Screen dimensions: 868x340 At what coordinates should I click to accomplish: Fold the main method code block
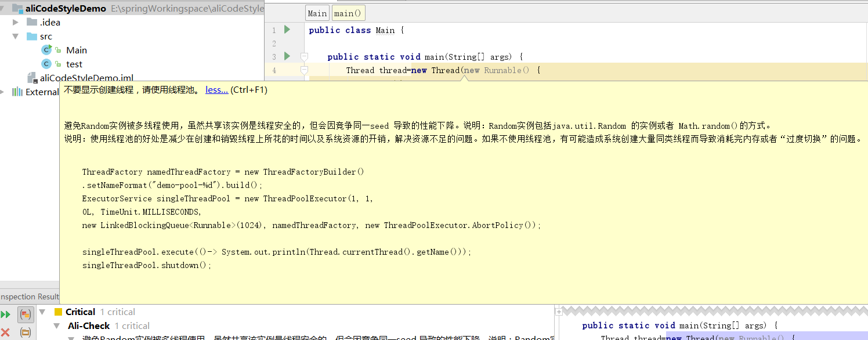[303, 56]
